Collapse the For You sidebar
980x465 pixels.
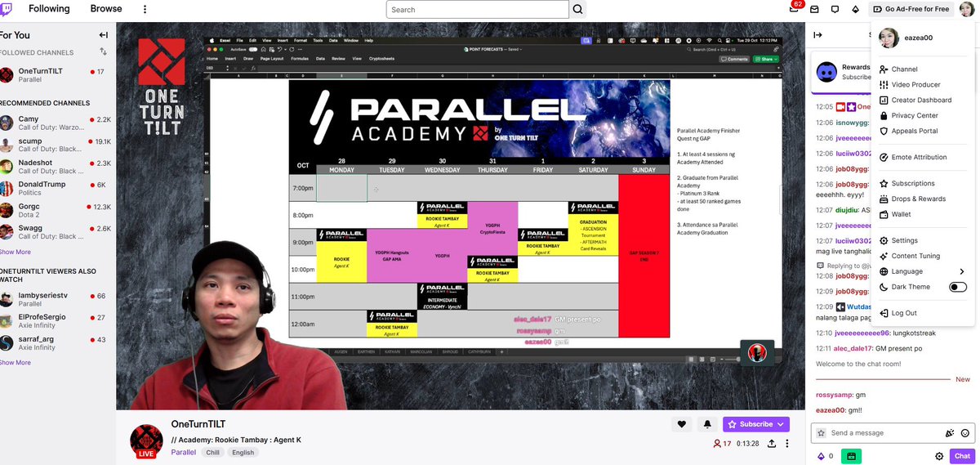(104, 35)
